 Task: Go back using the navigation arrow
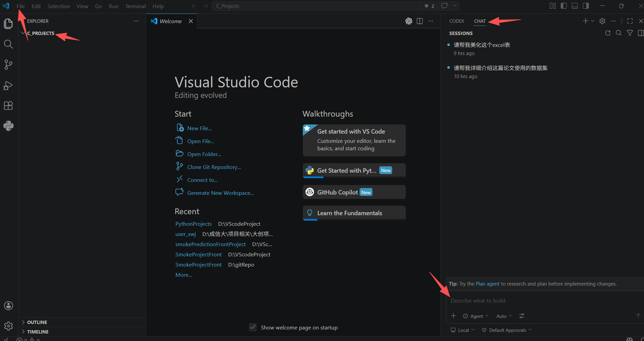(194, 6)
